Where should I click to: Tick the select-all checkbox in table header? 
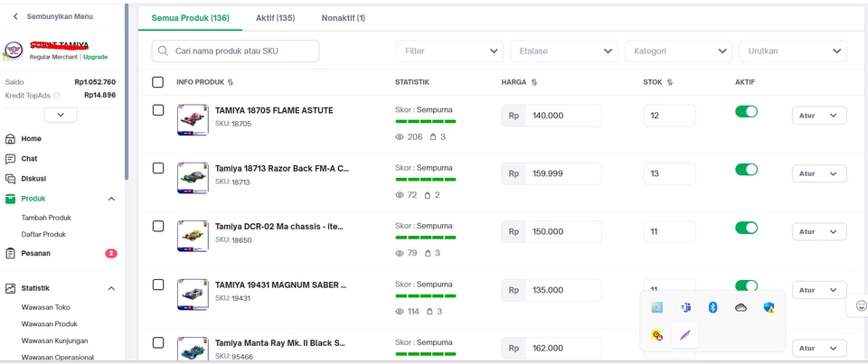pos(157,82)
